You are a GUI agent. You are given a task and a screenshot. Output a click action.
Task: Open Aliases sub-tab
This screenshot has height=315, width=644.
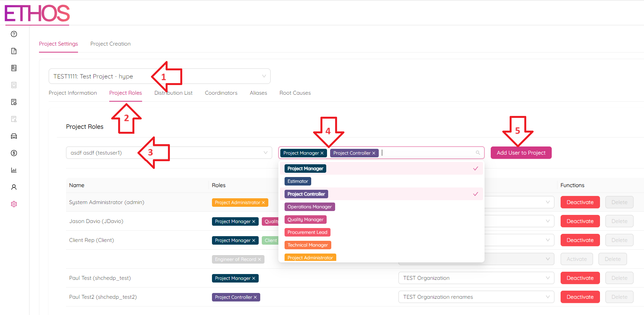pos(258,93)
